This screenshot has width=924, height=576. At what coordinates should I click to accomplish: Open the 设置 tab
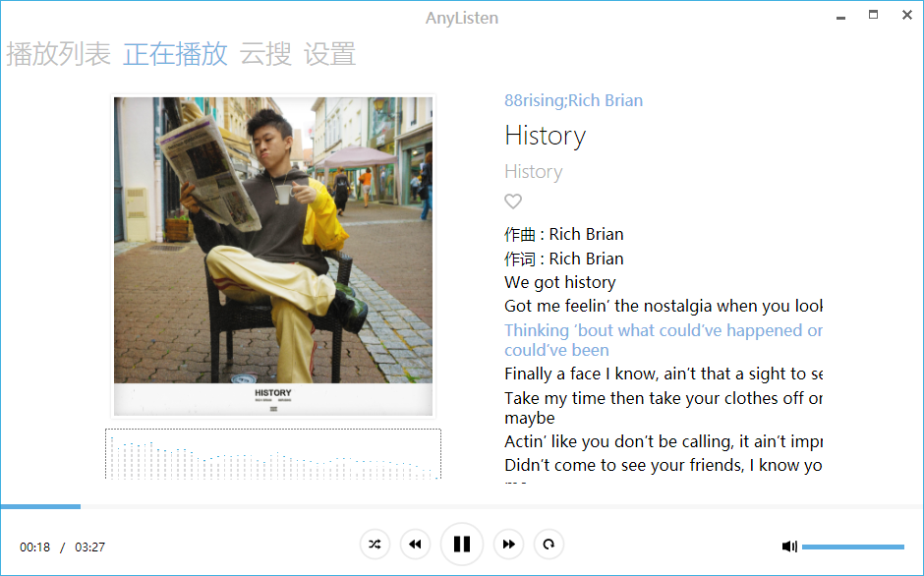click(329, 54)
